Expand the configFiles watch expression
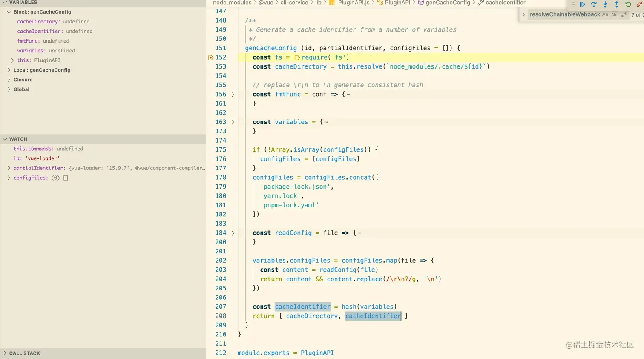This screenshot has width=644, height=359. pos(9,178)
